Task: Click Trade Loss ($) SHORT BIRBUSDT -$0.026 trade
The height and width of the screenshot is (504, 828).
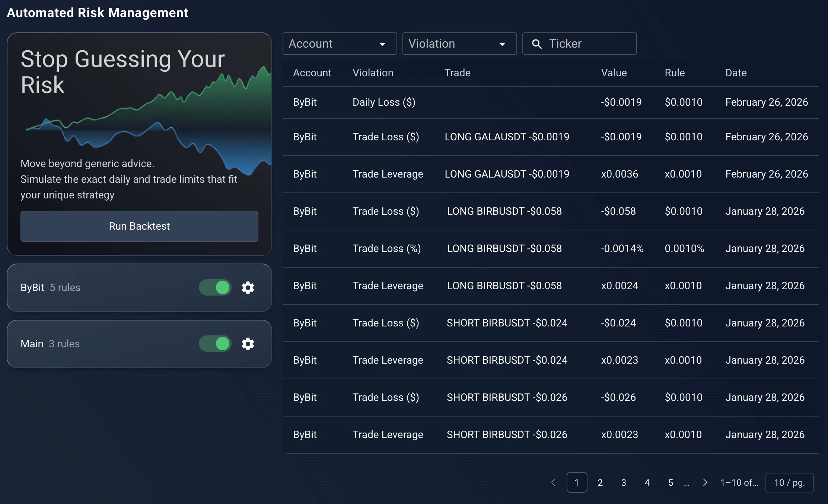Action: [507, 398]
